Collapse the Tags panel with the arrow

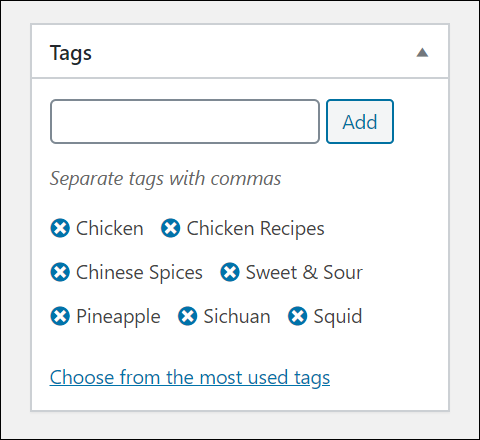point(422,52)
